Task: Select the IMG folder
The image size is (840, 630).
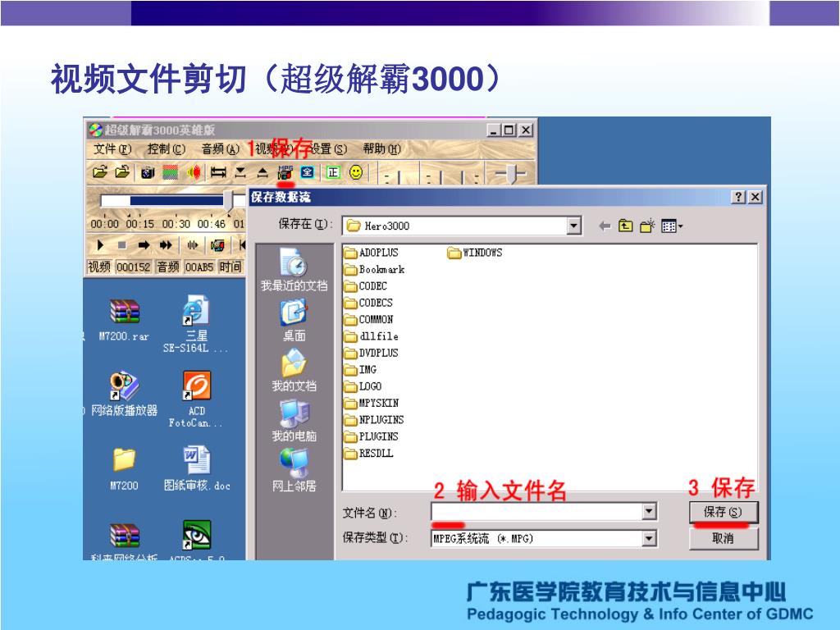Action: (x=361, y=370)
